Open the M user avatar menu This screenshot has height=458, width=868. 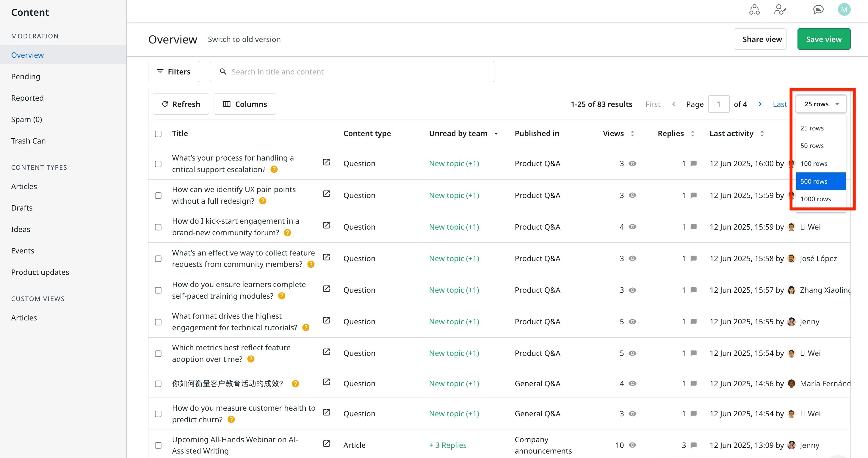click(844, 10)
